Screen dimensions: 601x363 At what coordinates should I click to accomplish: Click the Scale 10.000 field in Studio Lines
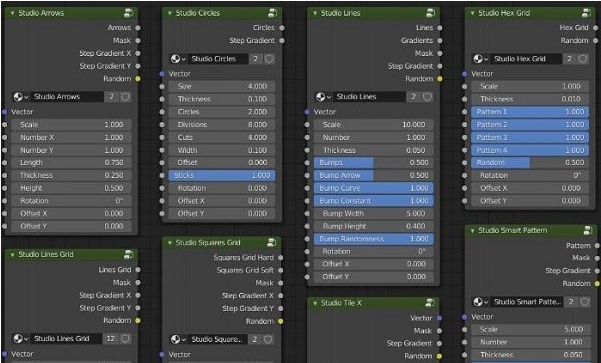(374, 125)
